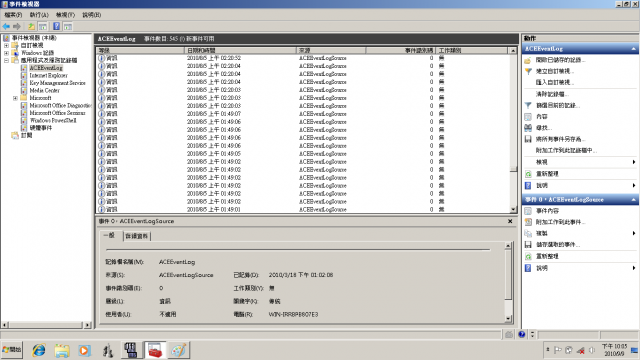This screenshot has width=640, height=360.
Task: Select Media Center log in the tree
Action: (x=44, y=90)
